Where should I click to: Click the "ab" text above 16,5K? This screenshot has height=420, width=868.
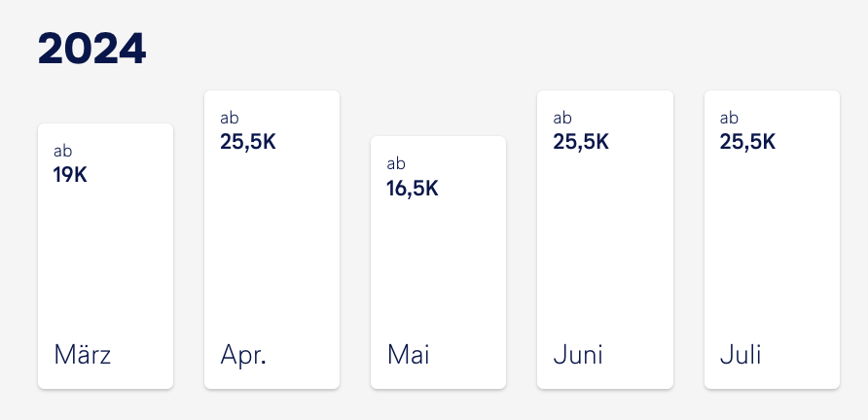click(396, 163)
